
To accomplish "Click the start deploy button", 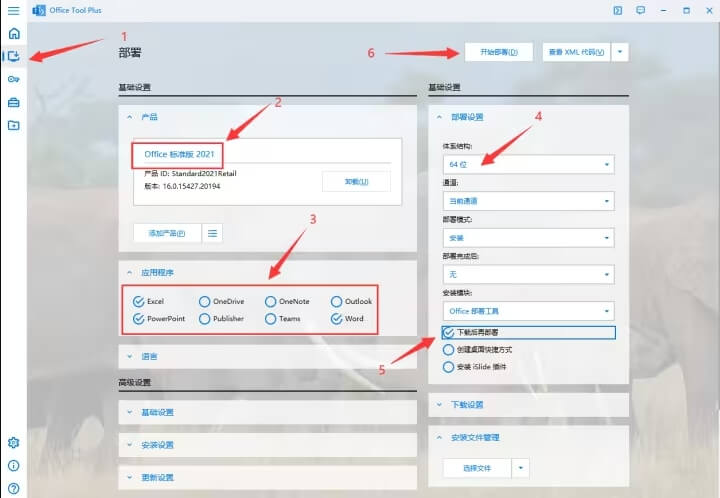I will (x=499, y=52).
